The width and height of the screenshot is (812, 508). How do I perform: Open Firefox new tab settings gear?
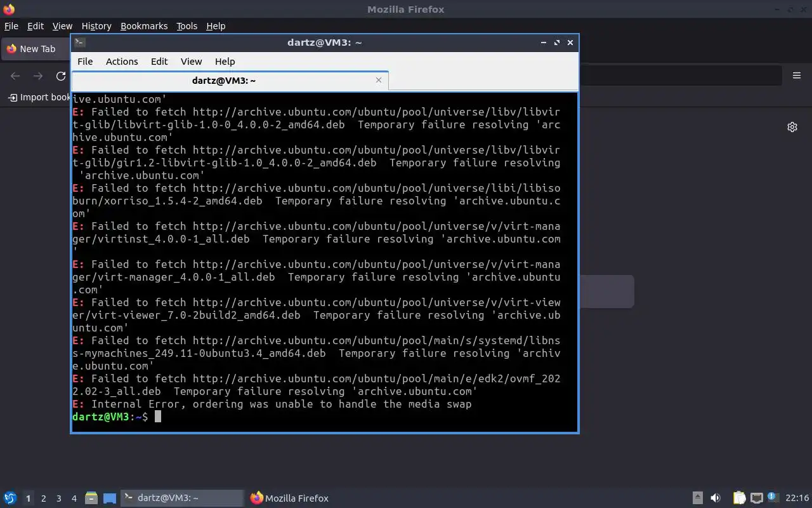(x=792, y=127)
